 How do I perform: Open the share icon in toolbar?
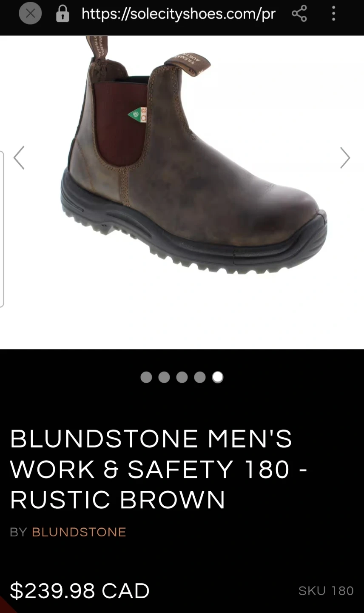299,14
